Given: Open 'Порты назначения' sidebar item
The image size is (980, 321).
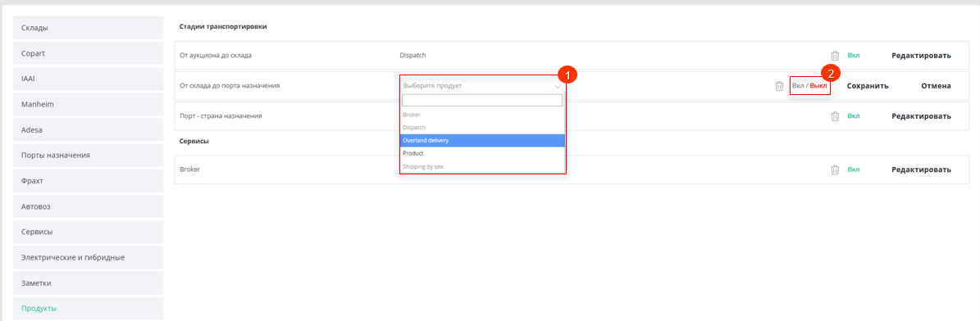Looking at the screenshot, I should [88, 156].
